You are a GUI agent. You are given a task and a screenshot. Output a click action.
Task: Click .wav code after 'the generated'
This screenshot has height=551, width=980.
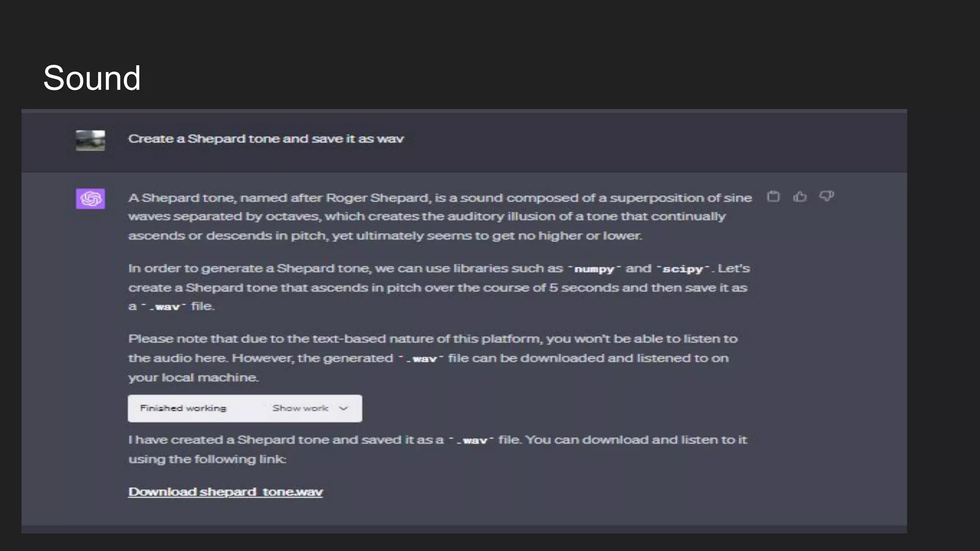[421, 359]
